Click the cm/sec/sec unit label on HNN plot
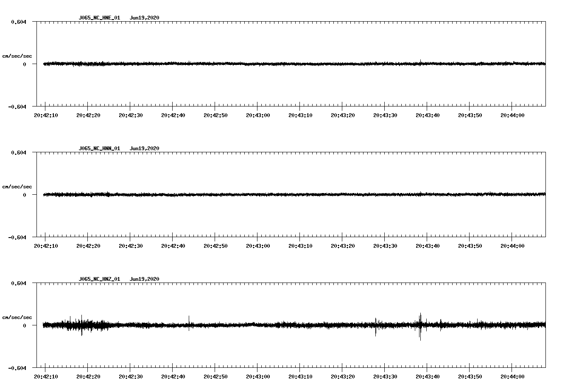The image size is (576, 392). click(17, 187)
